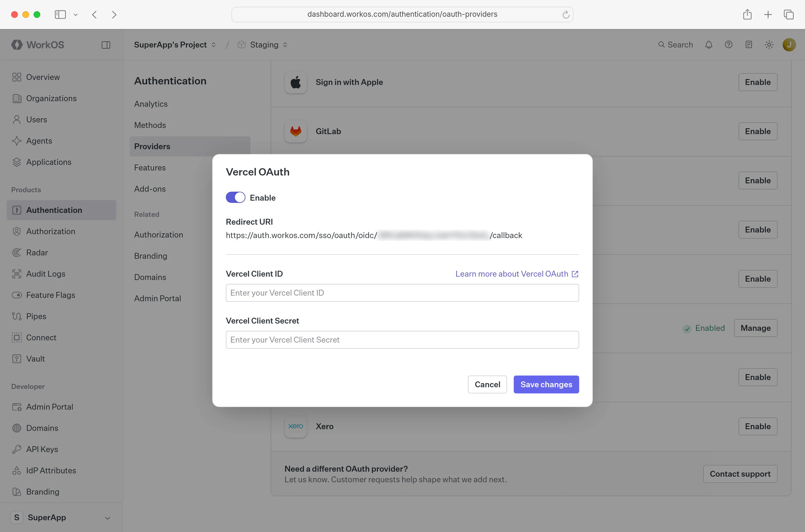This screenshot has width=805, height=532.
Task: Click the Xero logo icon
Action: pyautogui.click(x=296, y=426)
